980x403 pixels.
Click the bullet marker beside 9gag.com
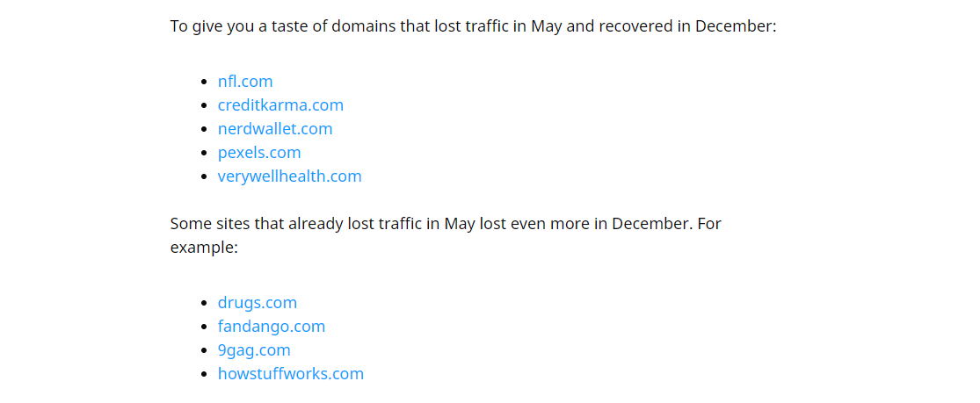tap(205, 351)
